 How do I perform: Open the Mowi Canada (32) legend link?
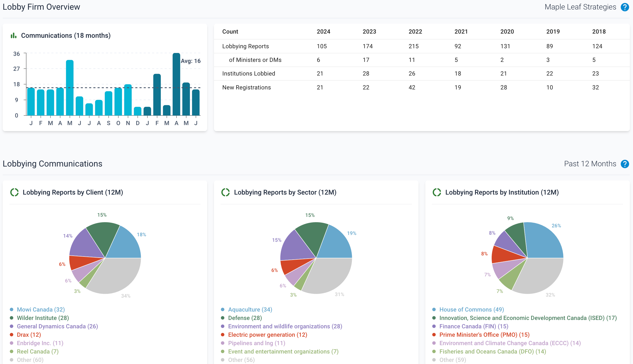41,309
